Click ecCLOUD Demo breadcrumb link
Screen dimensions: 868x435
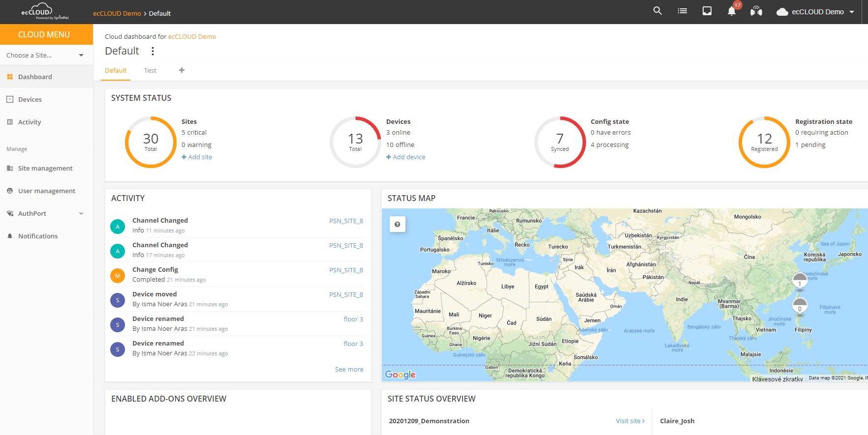[117, 13]
